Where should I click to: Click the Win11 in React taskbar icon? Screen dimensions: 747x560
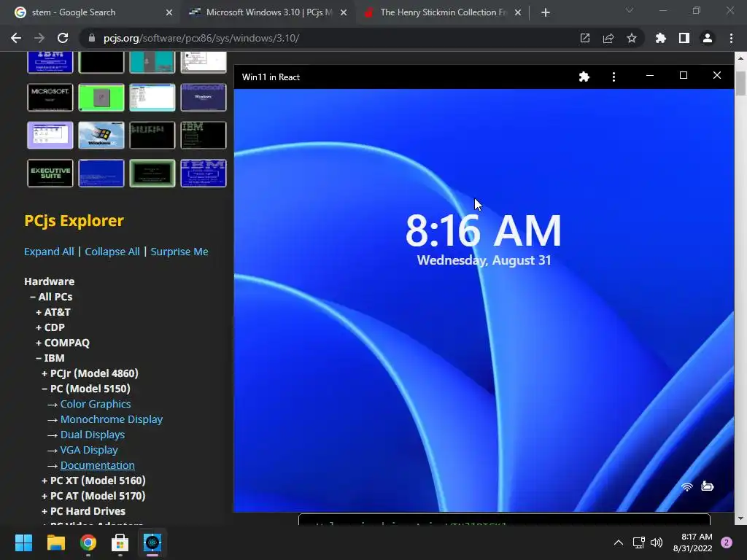point(152,542)
